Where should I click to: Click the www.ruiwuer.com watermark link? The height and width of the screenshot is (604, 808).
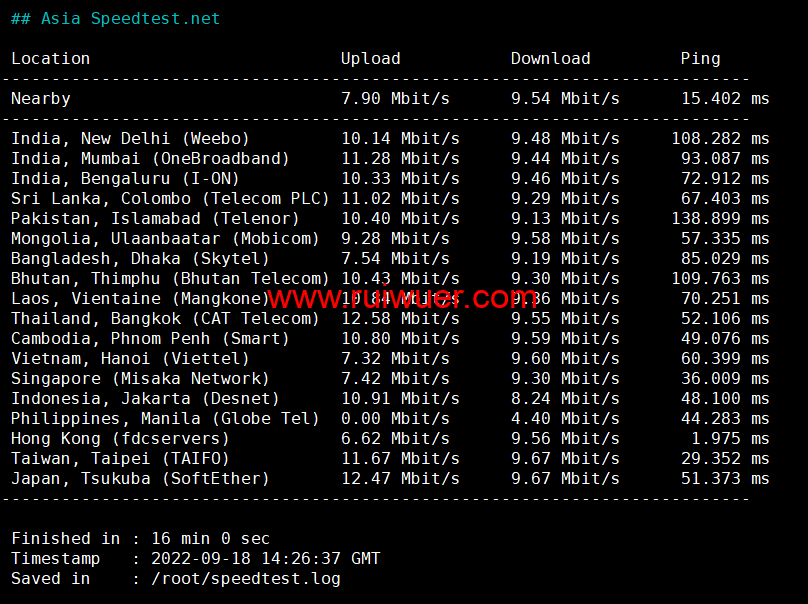pos(403,298)
